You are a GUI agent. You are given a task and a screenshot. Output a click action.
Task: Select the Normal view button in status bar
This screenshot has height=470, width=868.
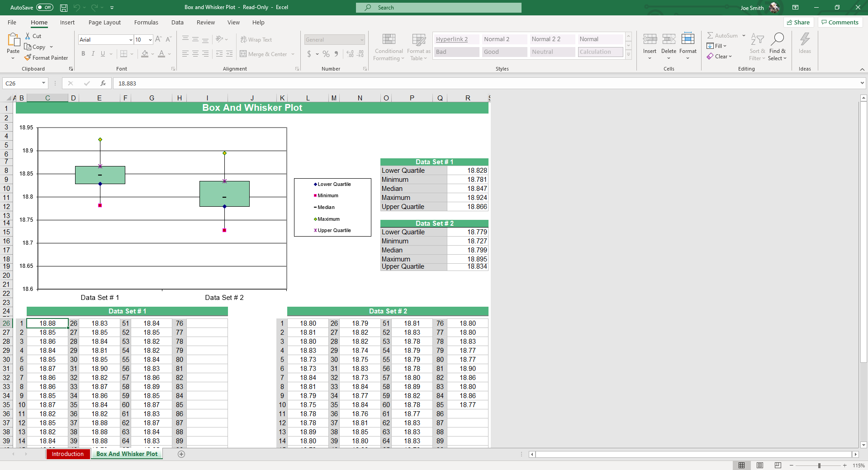click(742, 465)
